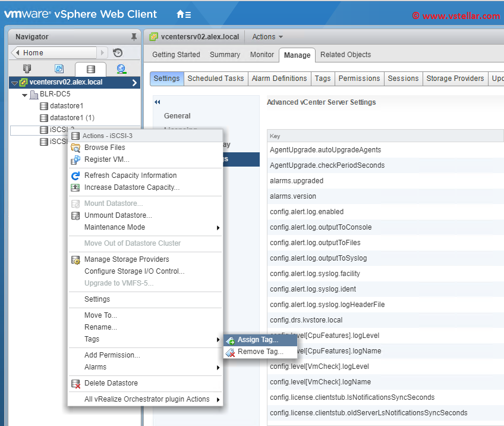Open the Actions dropdown menu
Screen dimensions: 504x426
(267, 37)
